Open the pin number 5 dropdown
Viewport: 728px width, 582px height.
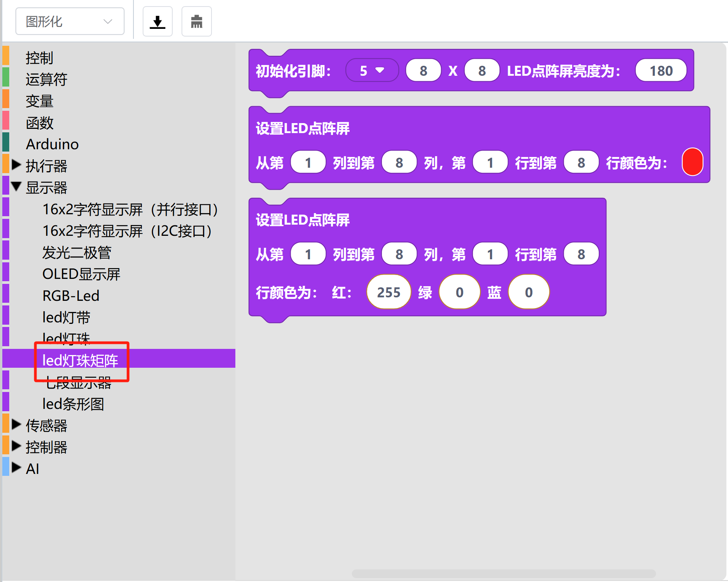(x=371, y=70)
